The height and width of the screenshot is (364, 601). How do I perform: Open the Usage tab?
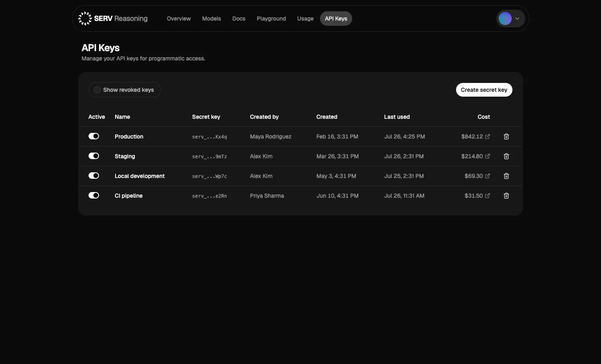point(305,19)
